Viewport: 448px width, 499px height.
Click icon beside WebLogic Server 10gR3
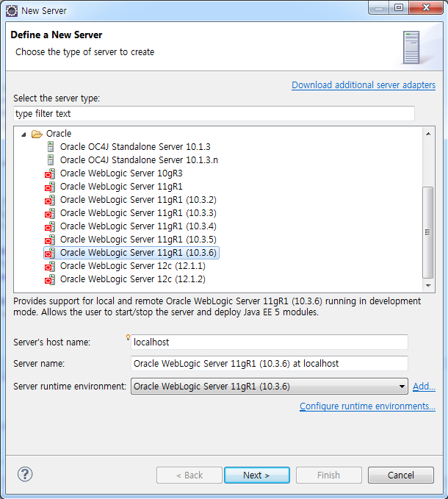50,173
